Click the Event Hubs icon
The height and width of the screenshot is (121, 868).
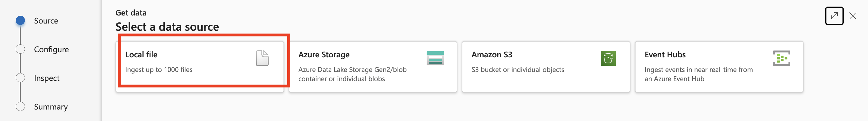point(781,58)
